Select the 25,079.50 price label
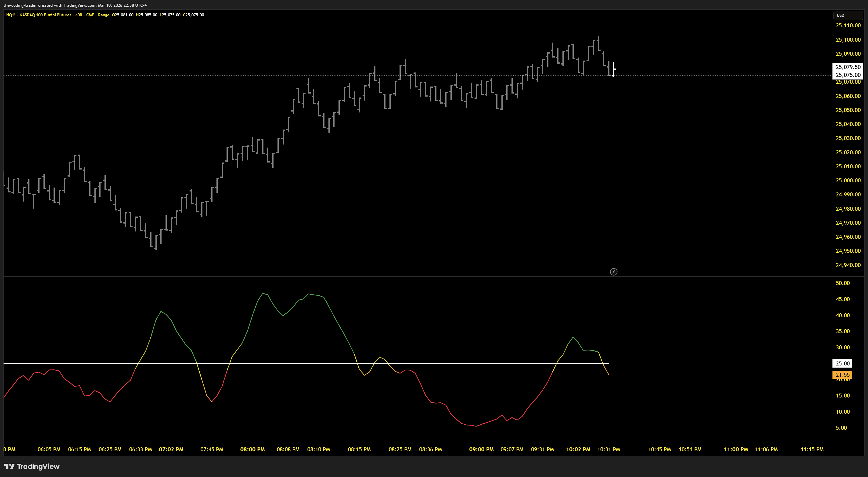 (848, 67)
